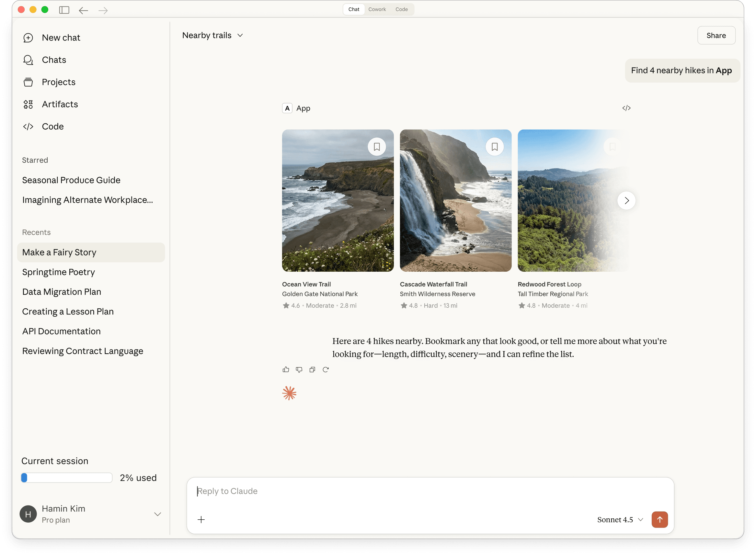The width and height of the screenshot is (756, 555).
Task: Bookmark the Cascade Waterfall Trail card
Action: [x=495, y=147]
